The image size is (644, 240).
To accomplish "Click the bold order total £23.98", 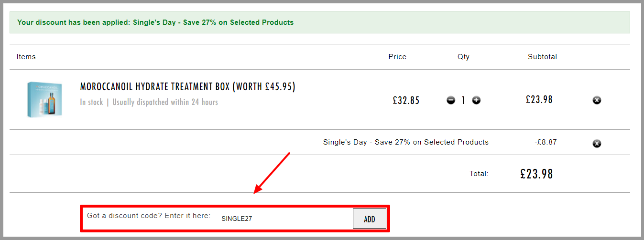I will coord(536,174).
